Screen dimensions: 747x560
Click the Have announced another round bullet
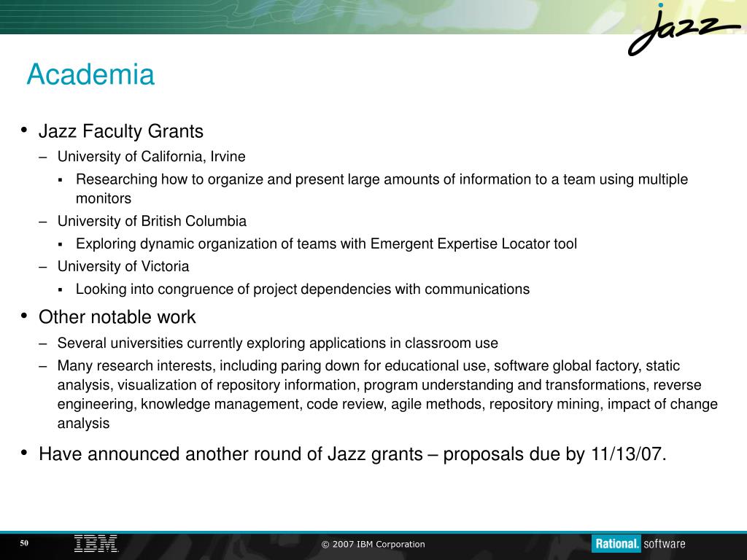tap(352, 454)
